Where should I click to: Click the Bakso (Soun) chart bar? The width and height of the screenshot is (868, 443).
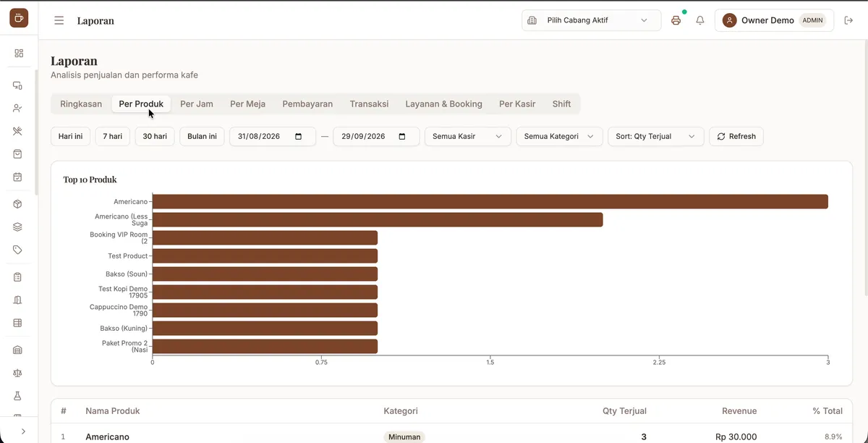(x=265, y=274)
